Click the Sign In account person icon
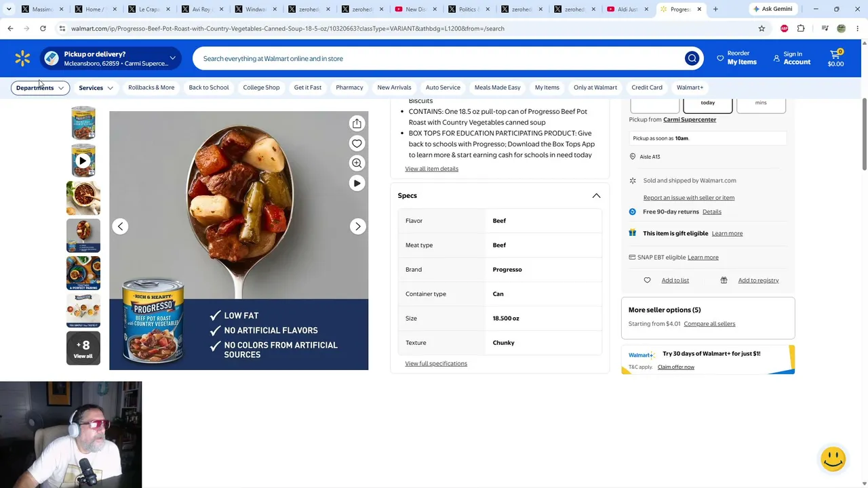868x488 pixels. pos(776,58)
